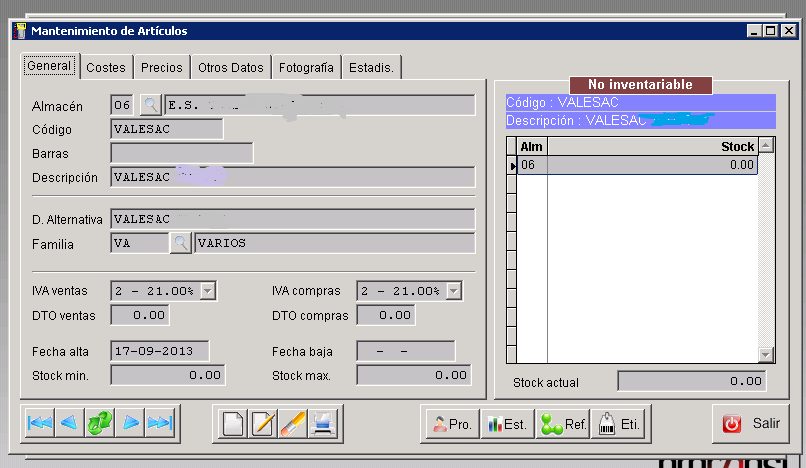This screenshot has width=806, height=468.
Task: Switch to the Costes tab
Action: [x=106, y=67]
